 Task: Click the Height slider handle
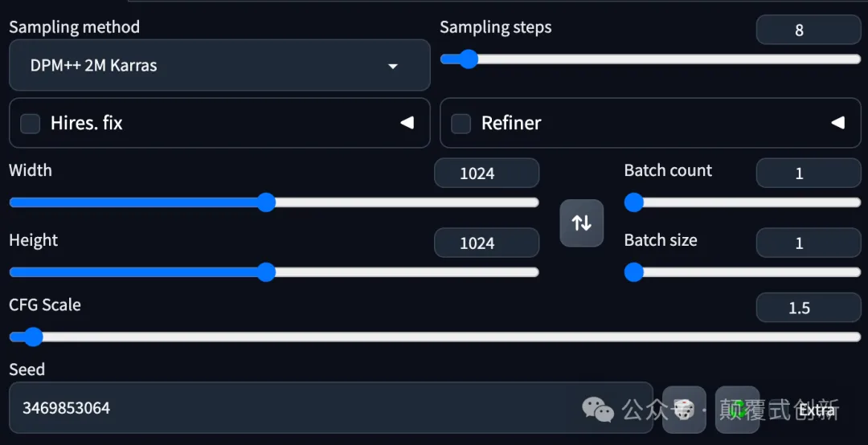pos(266,271)
